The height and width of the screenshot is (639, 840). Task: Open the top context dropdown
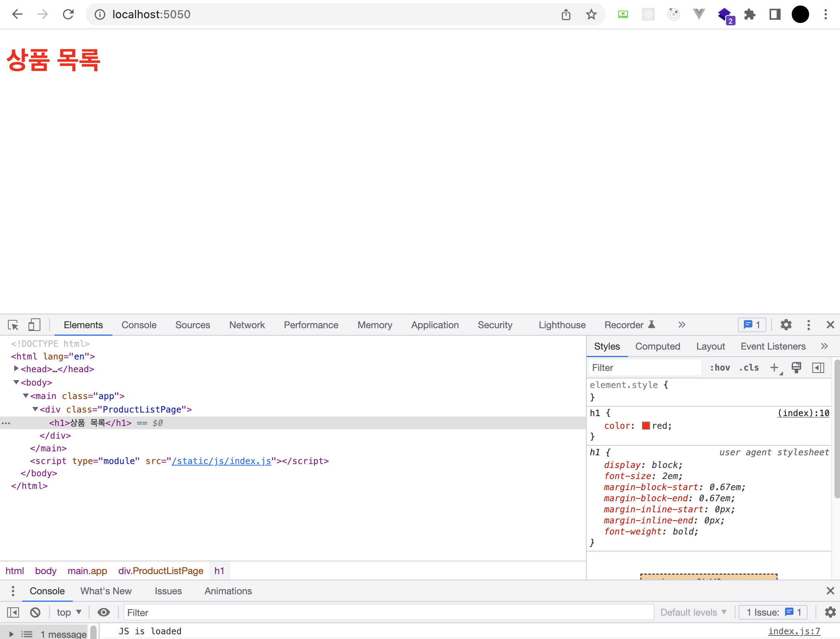pos(69,612)
